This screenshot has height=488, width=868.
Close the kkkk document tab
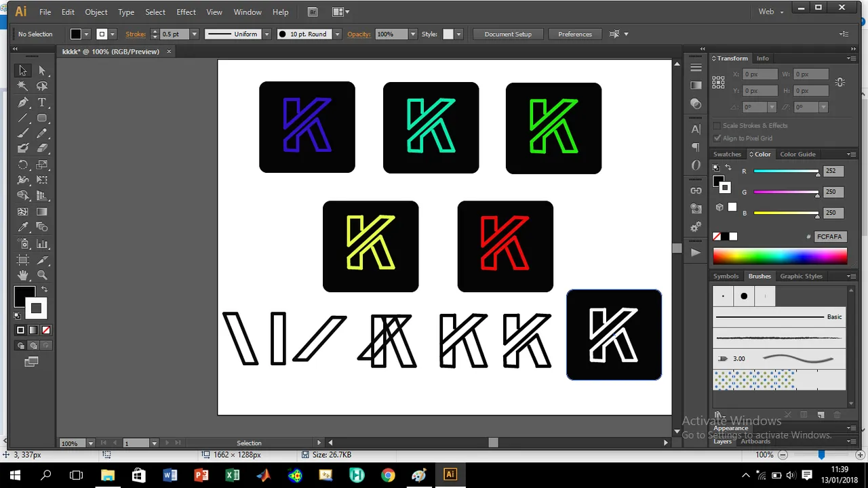coord(169,52)
